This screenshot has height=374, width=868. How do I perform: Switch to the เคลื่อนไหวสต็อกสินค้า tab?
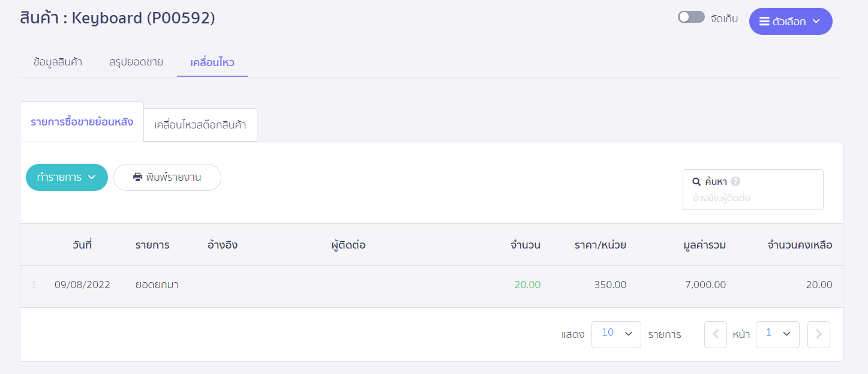[x=200, y=124]
